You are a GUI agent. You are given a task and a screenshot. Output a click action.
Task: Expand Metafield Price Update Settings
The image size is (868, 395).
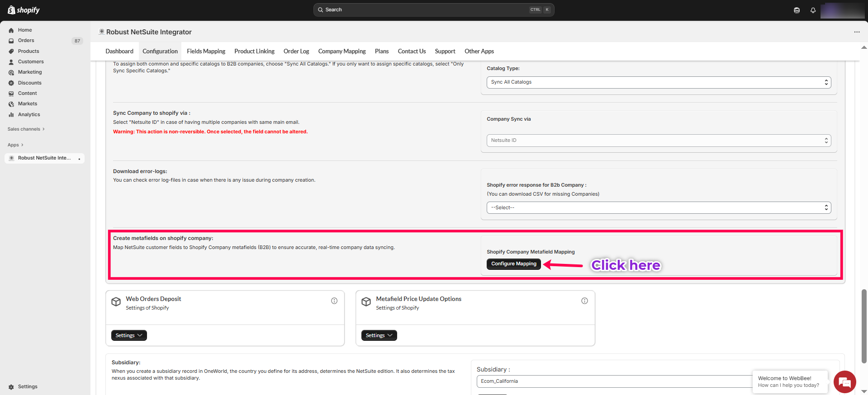click(379, 335)
